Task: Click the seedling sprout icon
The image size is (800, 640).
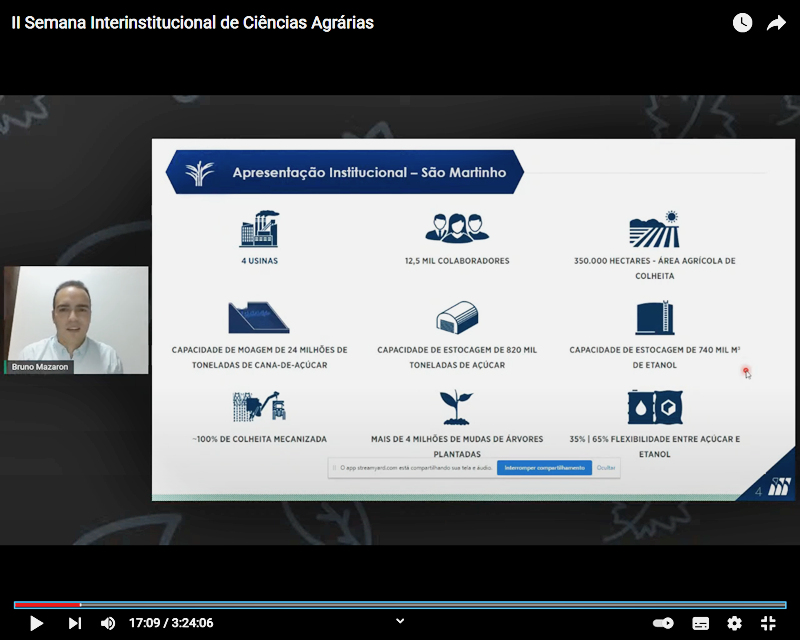Action: click(x=457, y=407)
